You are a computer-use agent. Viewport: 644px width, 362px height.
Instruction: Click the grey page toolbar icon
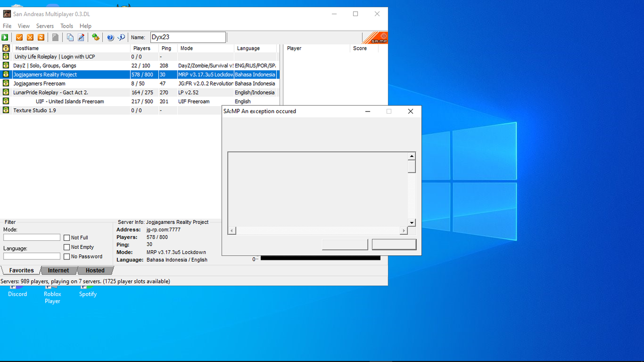point(55,37)
